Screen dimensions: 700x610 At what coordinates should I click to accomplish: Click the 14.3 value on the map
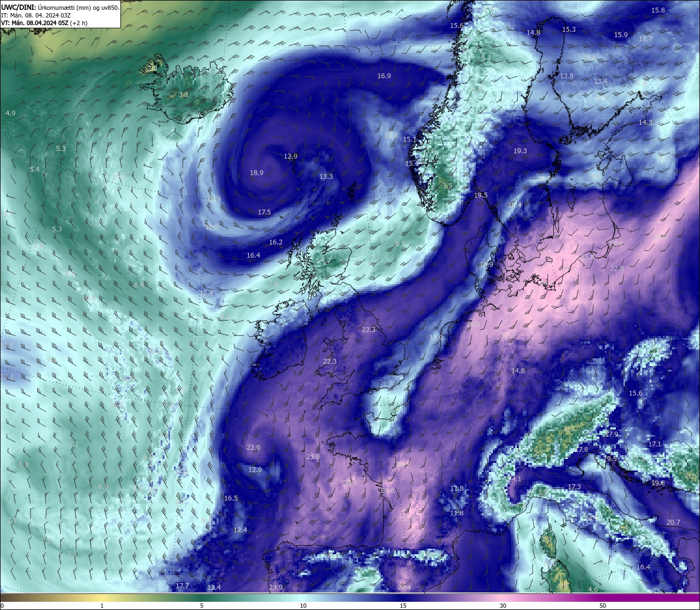pos(645,122)
